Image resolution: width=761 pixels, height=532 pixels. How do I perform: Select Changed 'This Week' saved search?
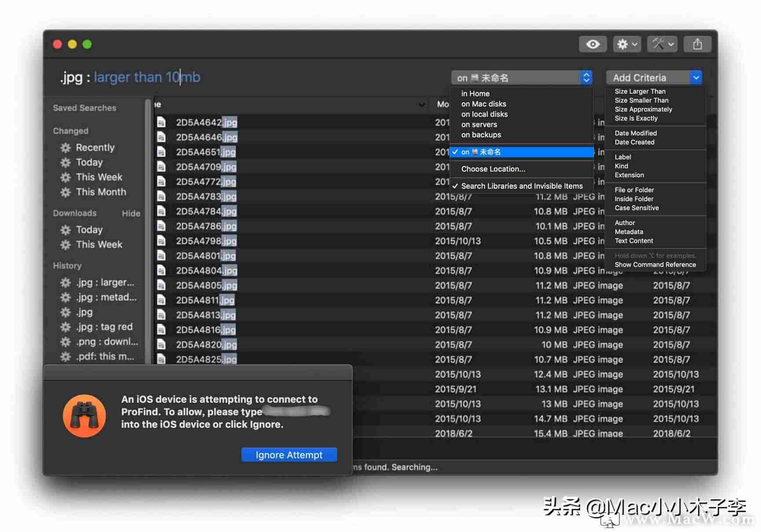(99, 177)
